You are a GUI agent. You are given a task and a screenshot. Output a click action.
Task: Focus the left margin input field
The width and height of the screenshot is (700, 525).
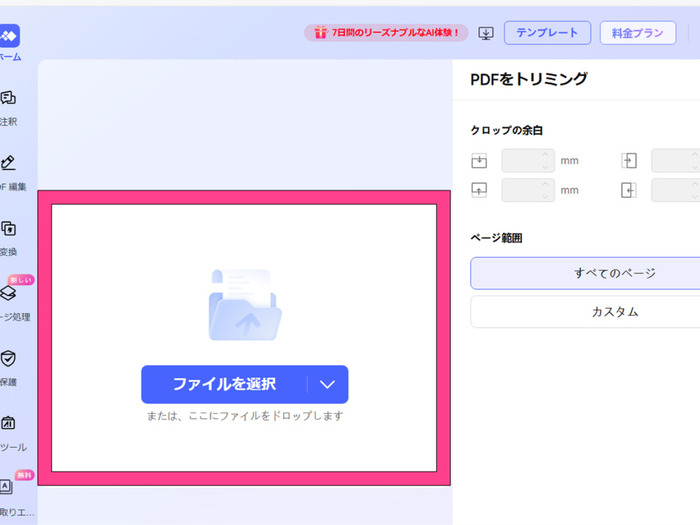pyautogui.click(x=675, y=161)
